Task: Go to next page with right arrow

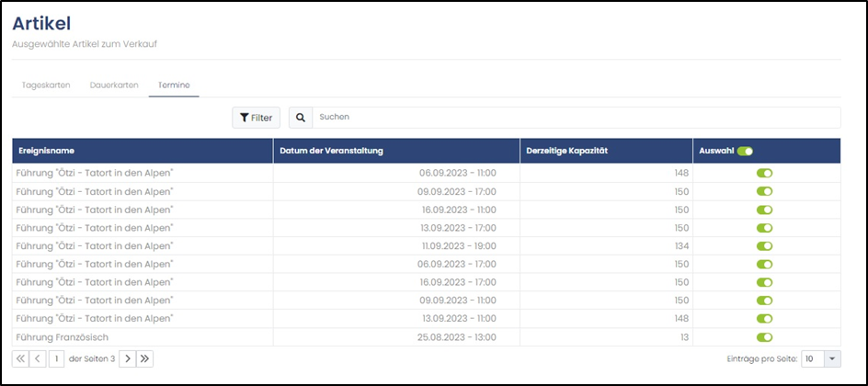Action: [x=127, y=359]
